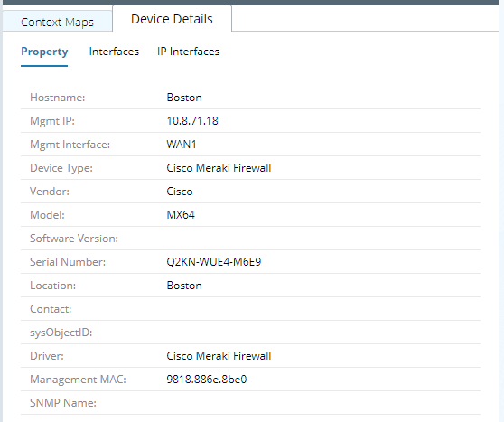Select Management MAC 9818.886e.8be0
This screenshot has height=422, width=504.
tap(206, 380)
